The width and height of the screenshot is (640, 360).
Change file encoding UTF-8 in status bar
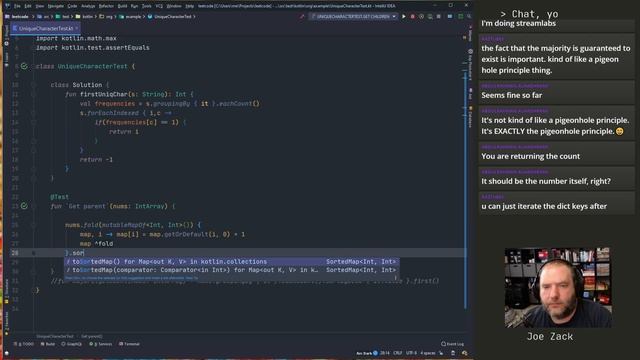411,353
